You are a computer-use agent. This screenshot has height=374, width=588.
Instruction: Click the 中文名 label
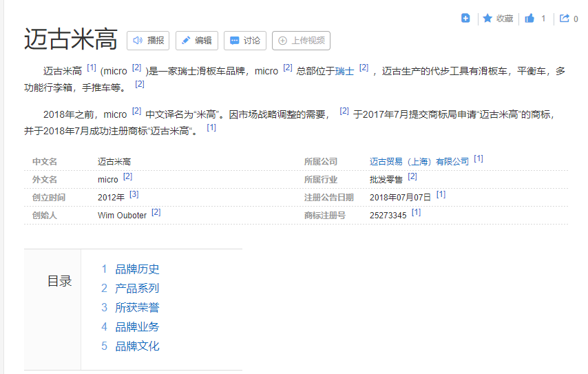45,162
